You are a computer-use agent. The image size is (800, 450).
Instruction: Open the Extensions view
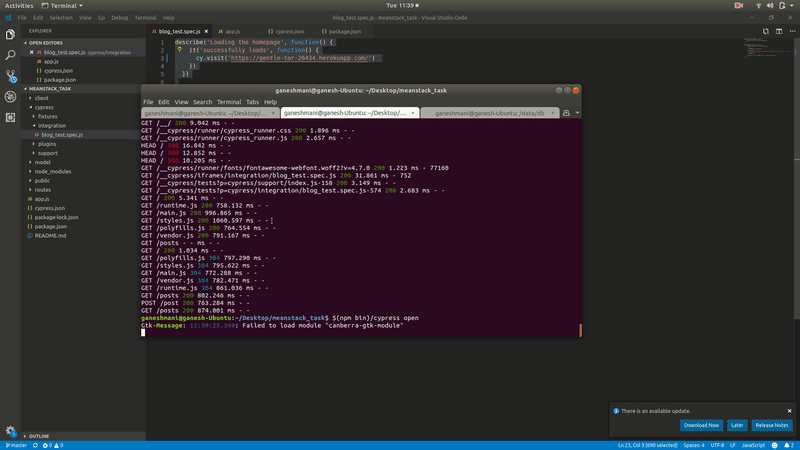coord(10,117)
